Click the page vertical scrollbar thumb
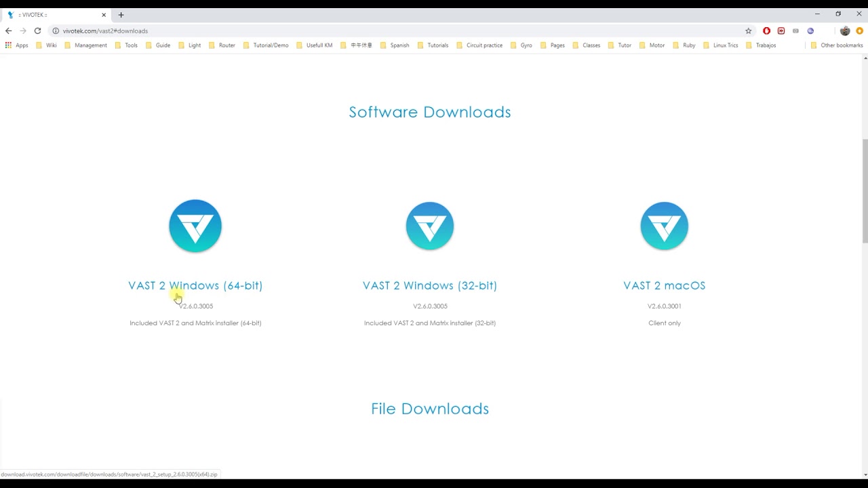The width and height of the screenshot is (868, 488). coord(865,190)
